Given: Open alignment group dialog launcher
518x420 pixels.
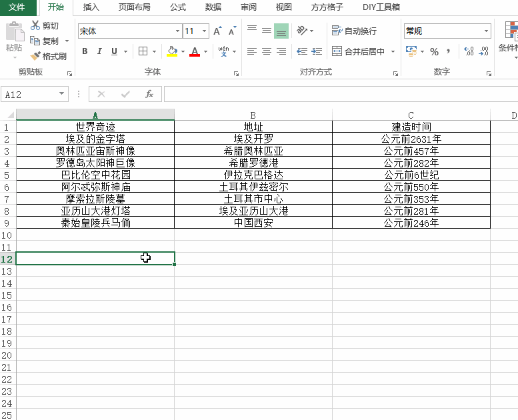Looking at the screenshot, I should point(395,74).
